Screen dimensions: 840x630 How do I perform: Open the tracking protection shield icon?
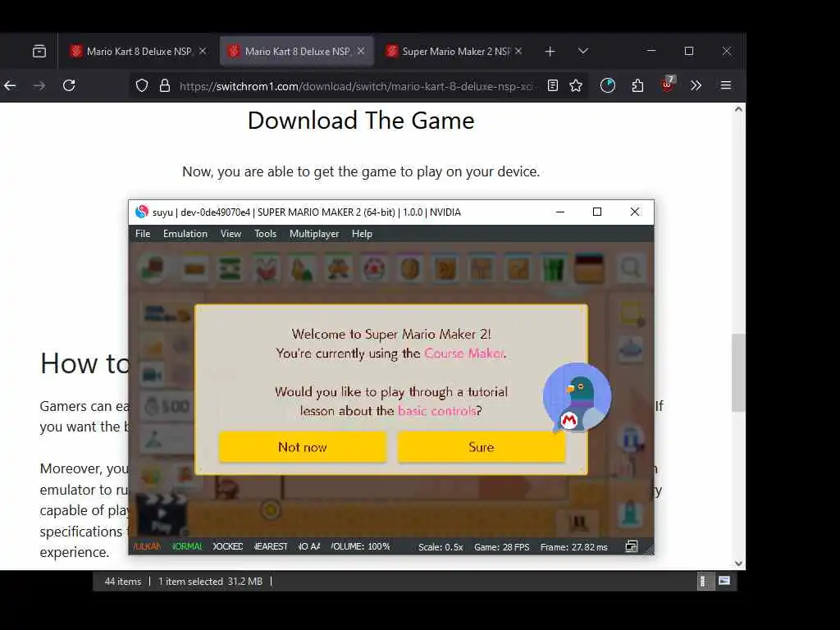pyautogui.click(x=141, y=85)
